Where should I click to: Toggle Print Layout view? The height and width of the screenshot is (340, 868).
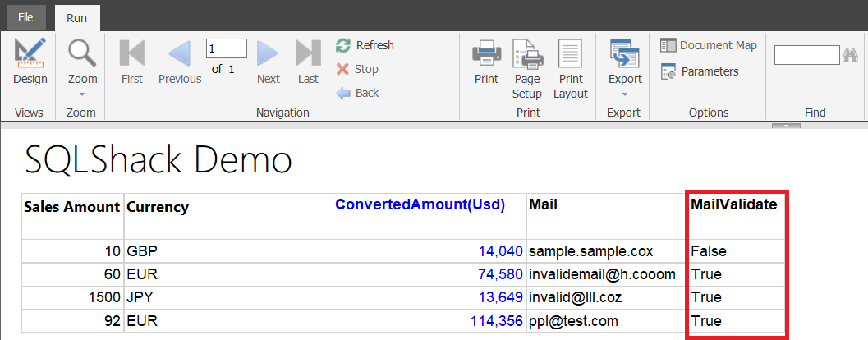point(570,68)
